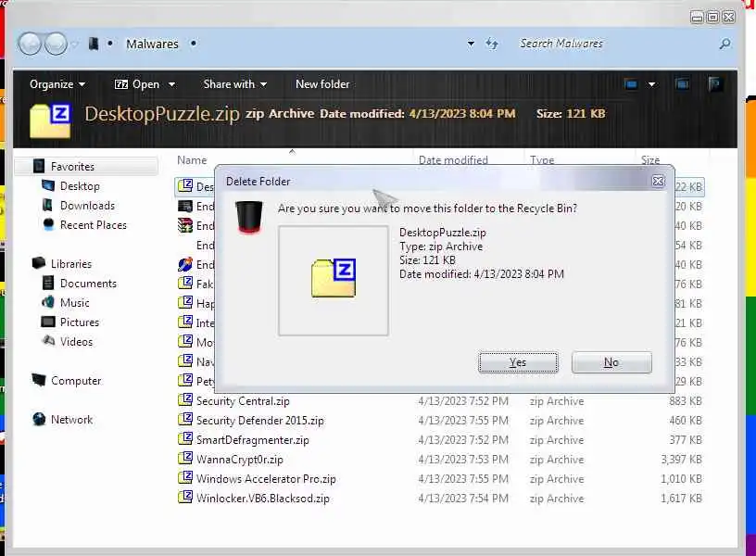Cancel deletion with the No button
This screenshot has height=556, width=756.
tap(611, 362)
